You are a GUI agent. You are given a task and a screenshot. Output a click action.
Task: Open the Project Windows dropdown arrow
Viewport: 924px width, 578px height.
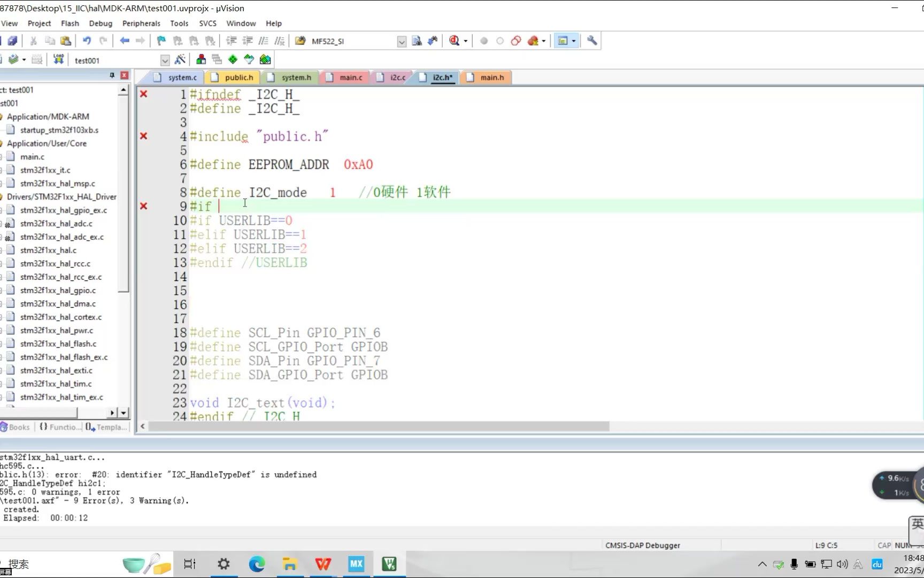pyautogui.click(x=573, y=41)
